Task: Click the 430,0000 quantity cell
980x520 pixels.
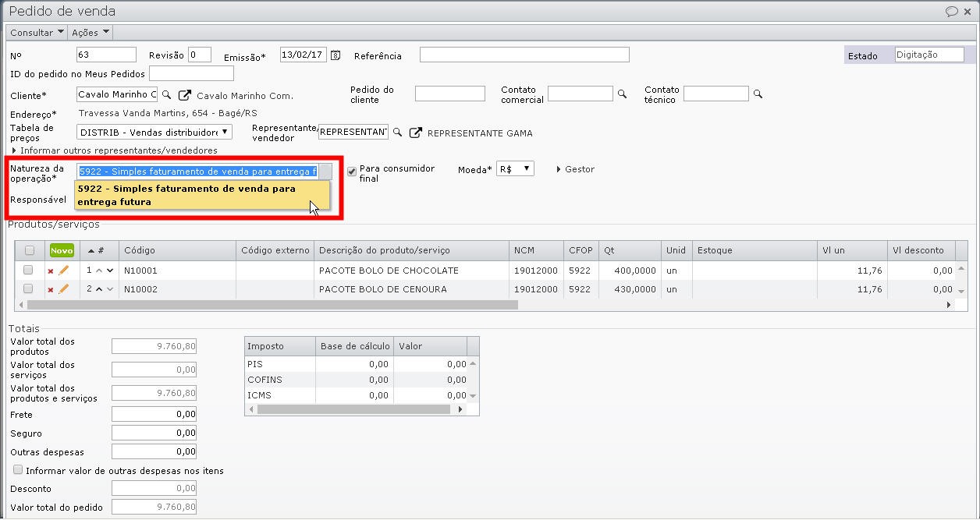Action: 630,289
